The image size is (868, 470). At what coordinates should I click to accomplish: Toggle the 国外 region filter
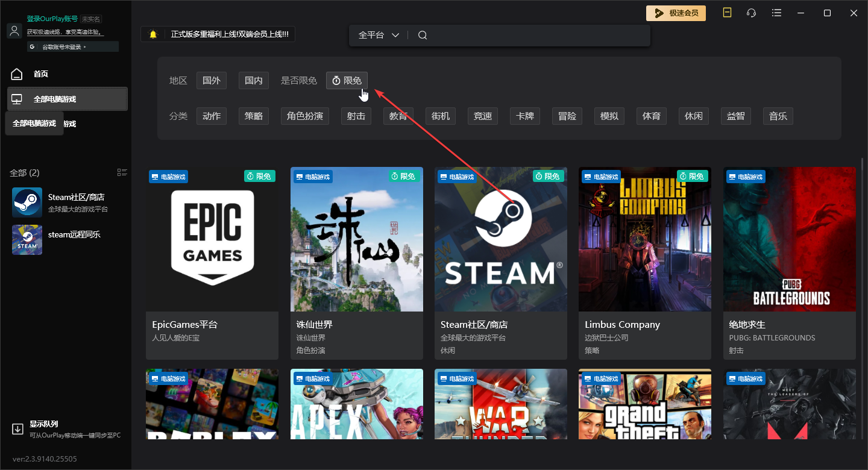(212, 81)
